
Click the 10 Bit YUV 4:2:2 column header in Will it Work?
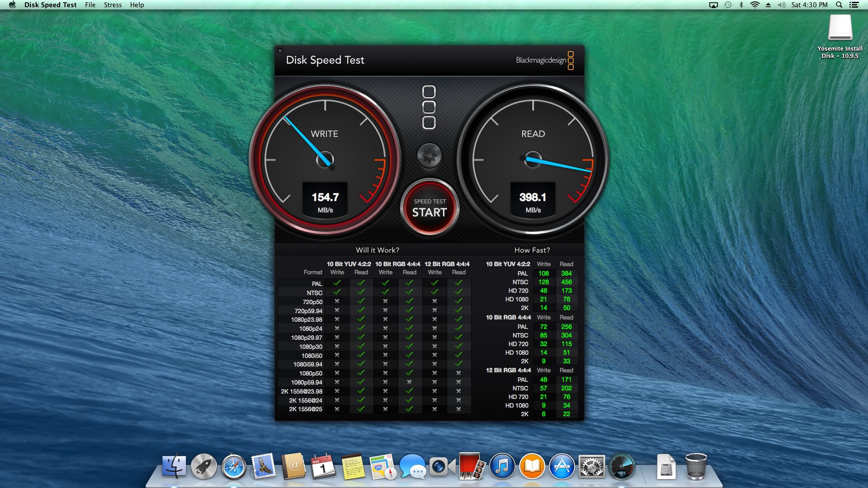point(349,264)
